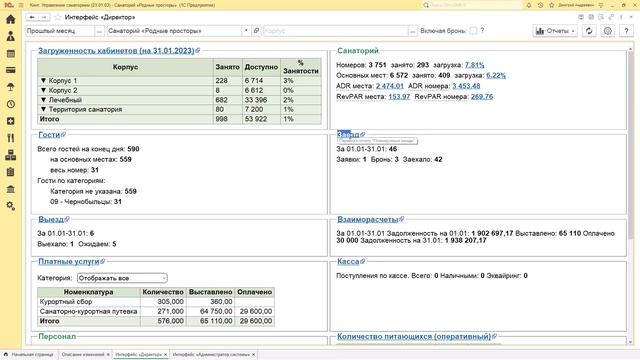The image size is (640, 360).
Task: Open the fork and knife section in sidebar
Action: coord(11,138)
